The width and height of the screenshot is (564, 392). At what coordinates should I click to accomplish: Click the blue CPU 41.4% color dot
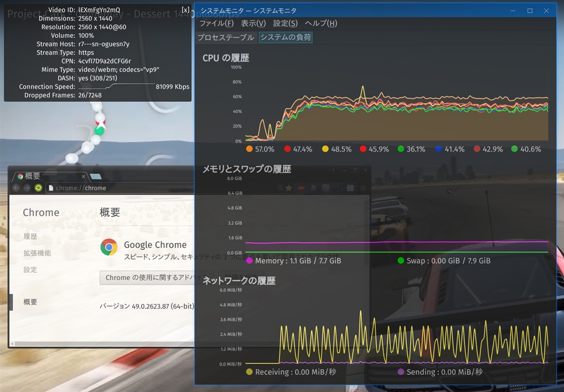438,149
